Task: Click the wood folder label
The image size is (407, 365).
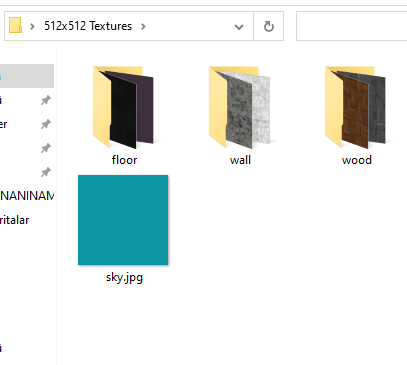Action: pyautogui.click(x=357, y=160)
